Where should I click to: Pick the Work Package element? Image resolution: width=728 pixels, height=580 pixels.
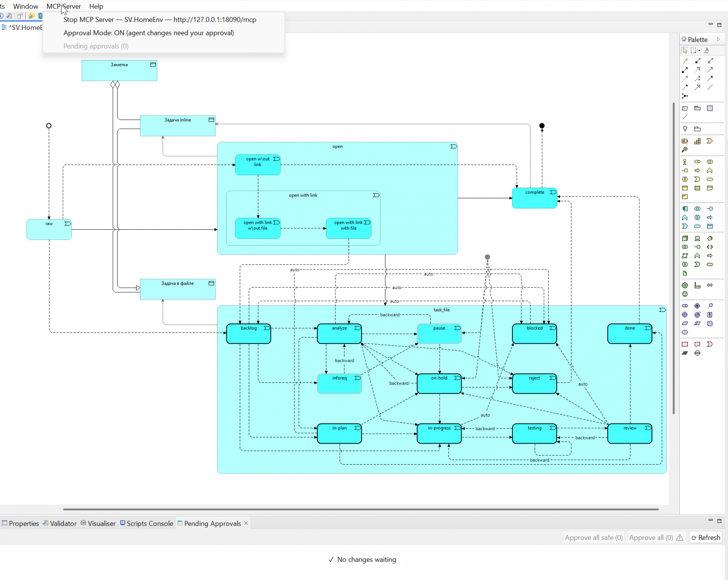(685, 344)
